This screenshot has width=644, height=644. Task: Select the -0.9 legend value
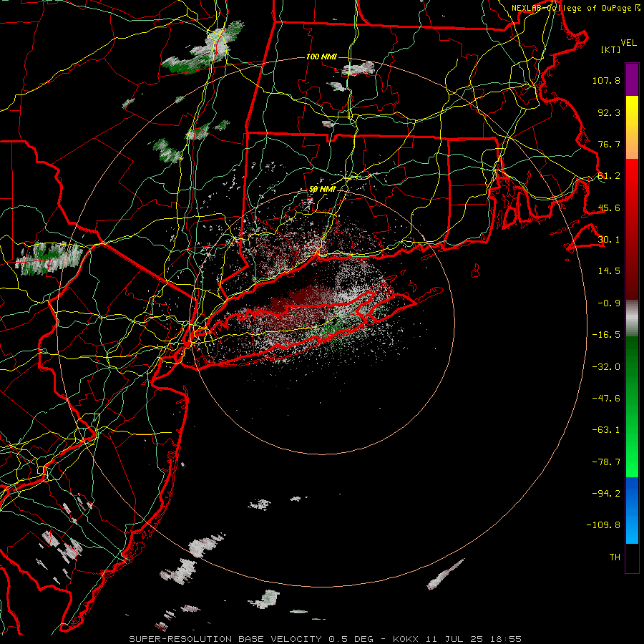(x=609, y=303)
